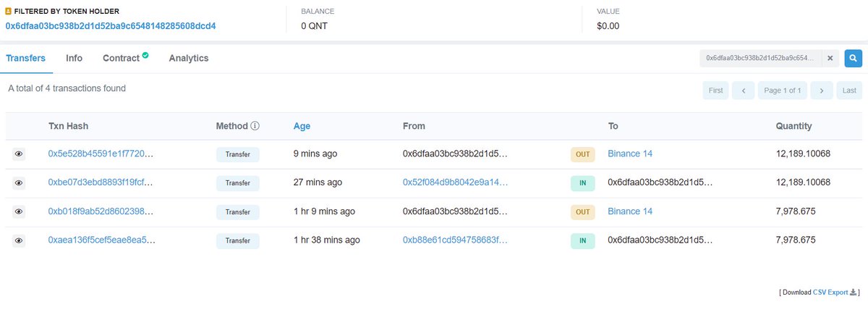The height and width of the screenshot is (315, 868).
Task: Click the 12,189.10068 quantity in the OUT row
Action: tap(803, 154)
